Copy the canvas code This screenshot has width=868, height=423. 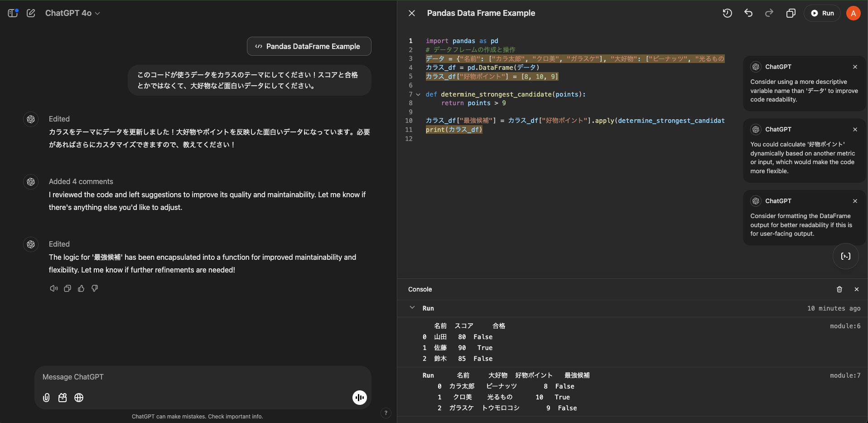pyautogui.click(x=791, y=13)
